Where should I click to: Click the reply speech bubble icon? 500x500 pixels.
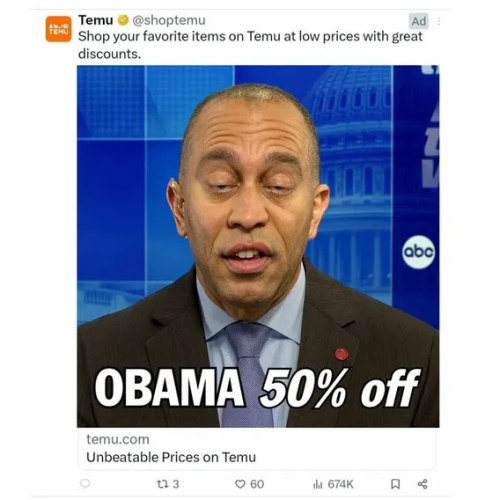(85, 484)
